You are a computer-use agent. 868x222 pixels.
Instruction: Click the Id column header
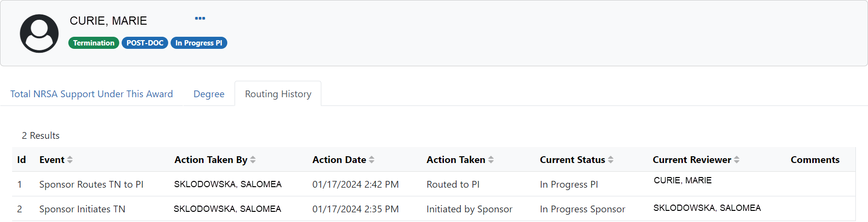pyautogui.click(x=21, y=160)
